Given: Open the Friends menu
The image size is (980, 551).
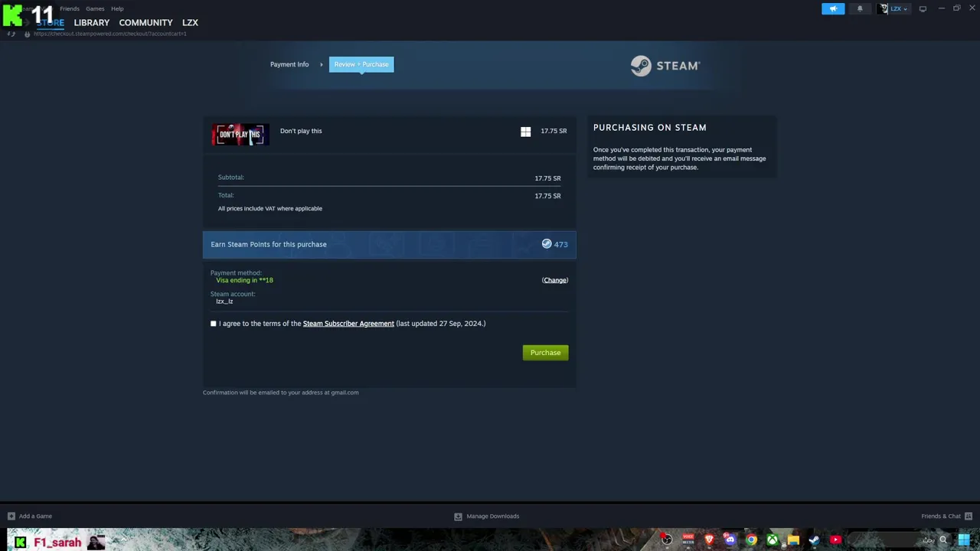Looking at the screenshot, I should pos(70,9).
